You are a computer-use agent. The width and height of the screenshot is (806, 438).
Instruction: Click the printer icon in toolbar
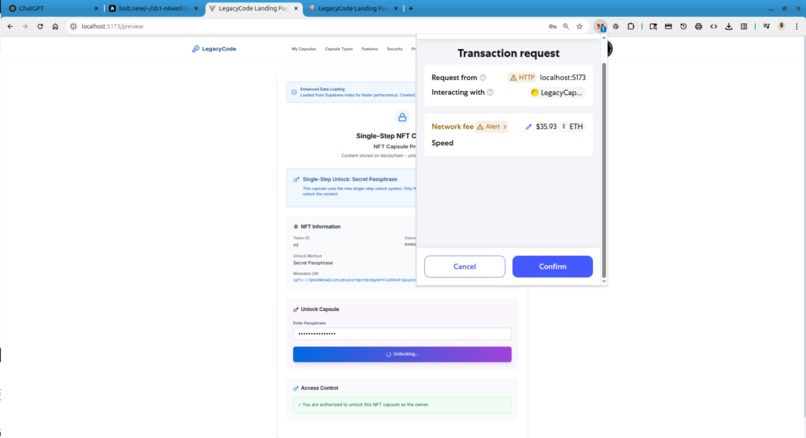click(x=698, y=26)
